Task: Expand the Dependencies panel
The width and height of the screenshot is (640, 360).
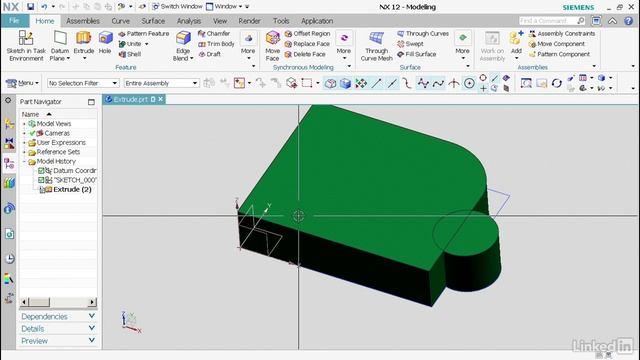Action: coord(58,316)
